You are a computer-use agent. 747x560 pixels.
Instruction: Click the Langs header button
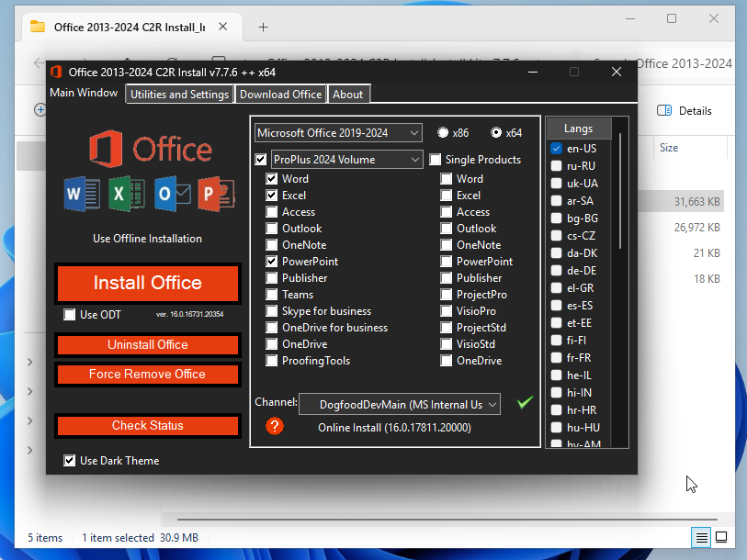point(578,129)
